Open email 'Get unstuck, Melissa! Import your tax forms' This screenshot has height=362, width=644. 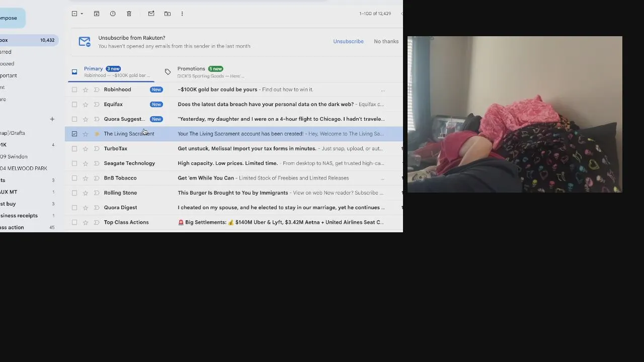coord(247,148)
